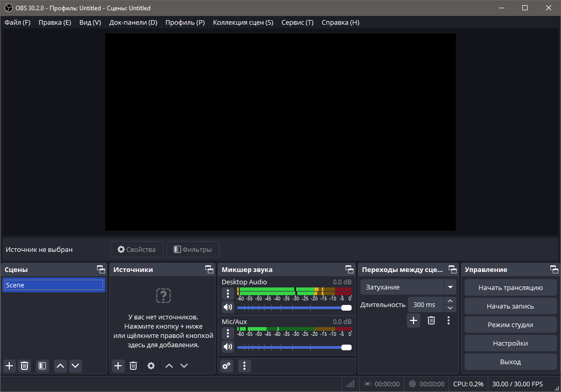561x392 pixels.
Task: Mute Desktop Audio speaker toggle
Action: (x=228, y=307)
